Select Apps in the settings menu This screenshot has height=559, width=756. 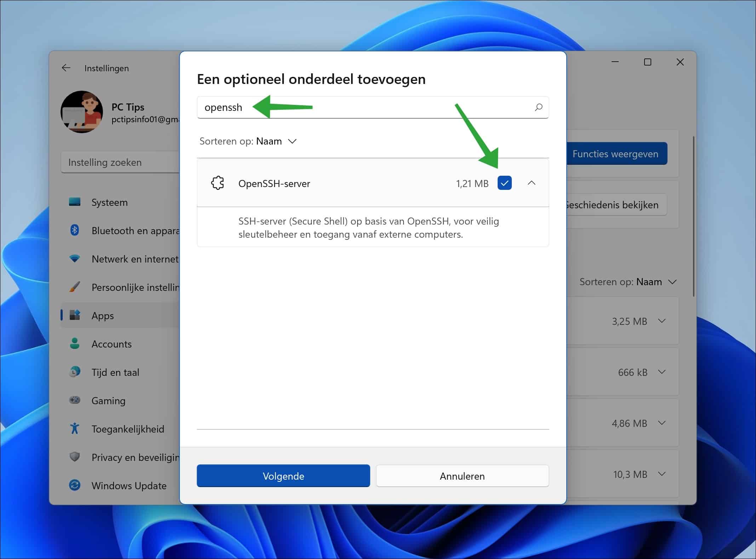click(x=102, y=315)
